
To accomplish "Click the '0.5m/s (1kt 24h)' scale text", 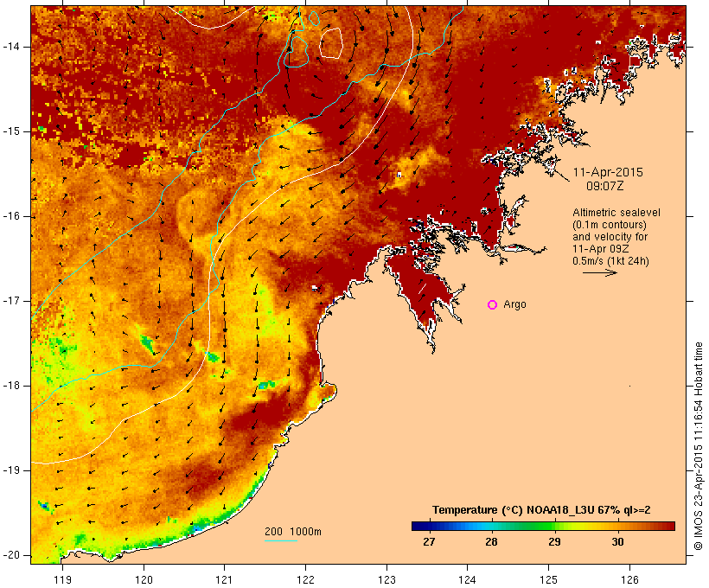I will [x=610, y=261].
